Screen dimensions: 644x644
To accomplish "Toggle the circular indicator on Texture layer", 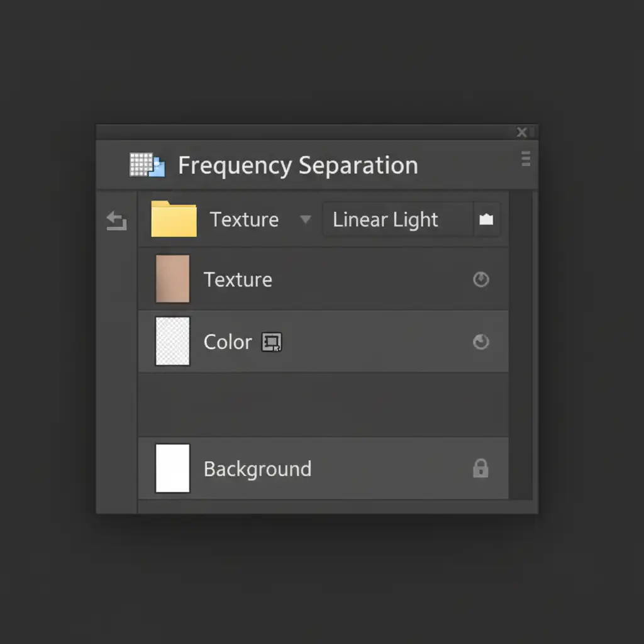I will coord(481,279).
